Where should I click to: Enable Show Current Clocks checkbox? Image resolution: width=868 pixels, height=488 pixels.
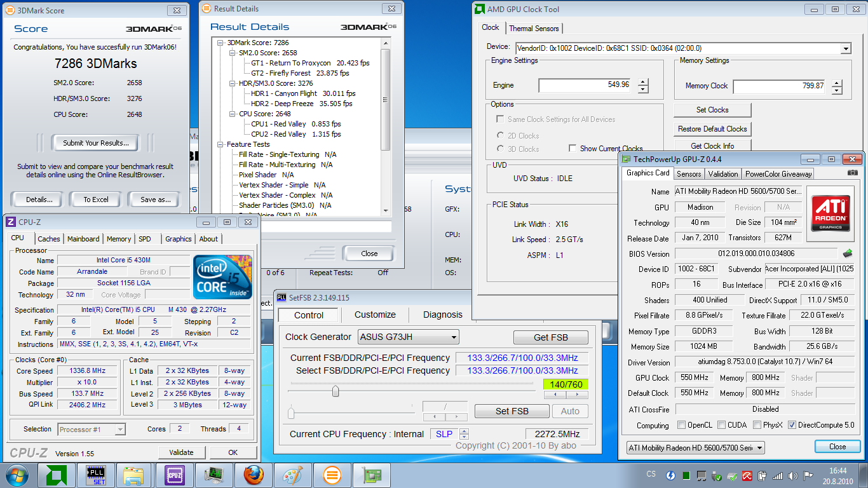point(573,149)
